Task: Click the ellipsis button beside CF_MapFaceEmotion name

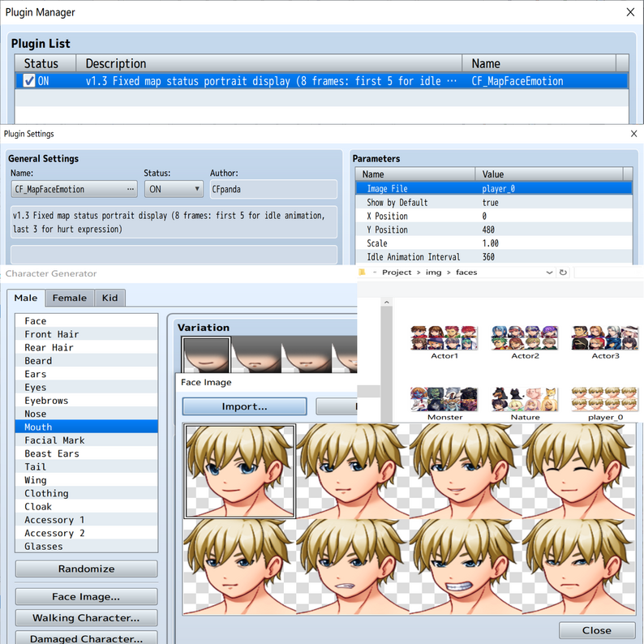Action: point(131,189)
